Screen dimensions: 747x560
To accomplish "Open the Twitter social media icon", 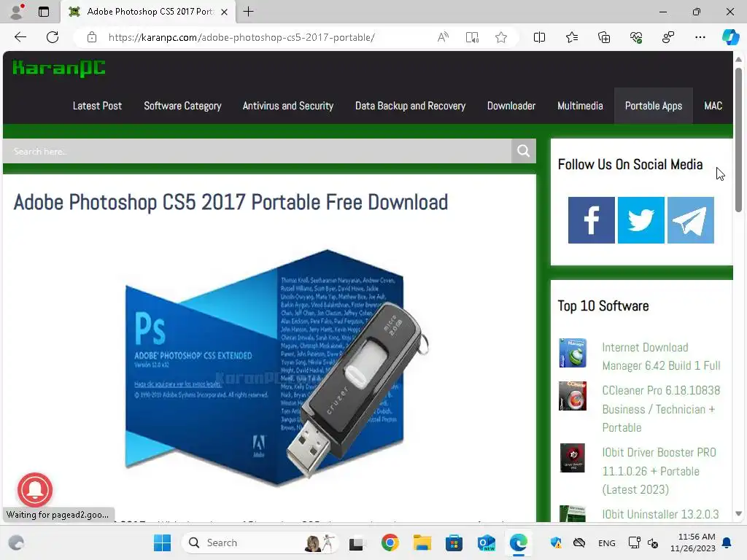I will pos(640,220).
